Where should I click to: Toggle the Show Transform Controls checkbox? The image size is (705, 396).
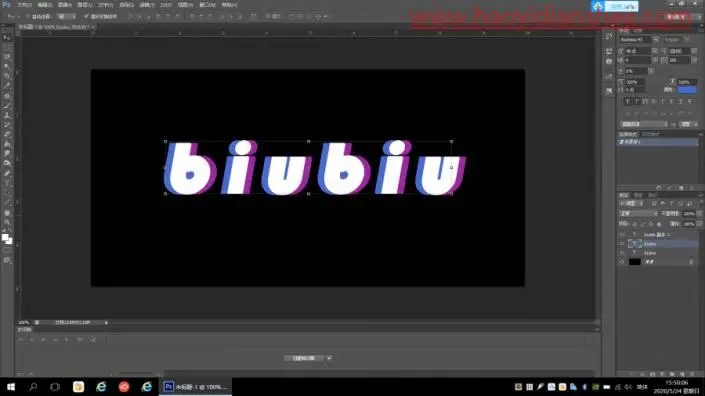(86, 17)
